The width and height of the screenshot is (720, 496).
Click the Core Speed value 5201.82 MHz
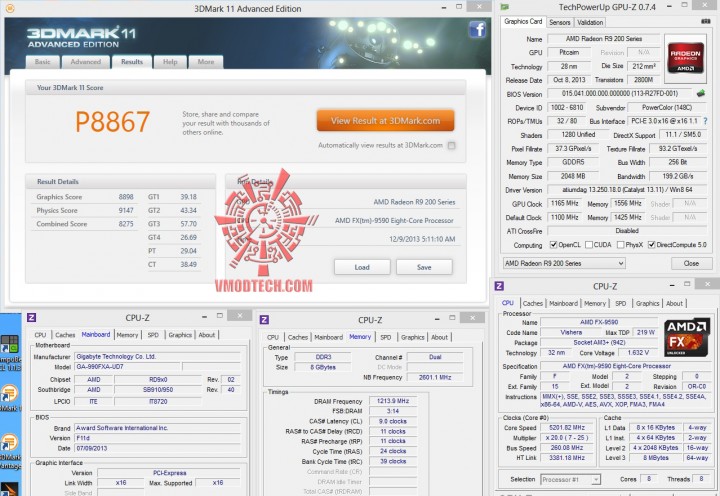pos(567,428)
